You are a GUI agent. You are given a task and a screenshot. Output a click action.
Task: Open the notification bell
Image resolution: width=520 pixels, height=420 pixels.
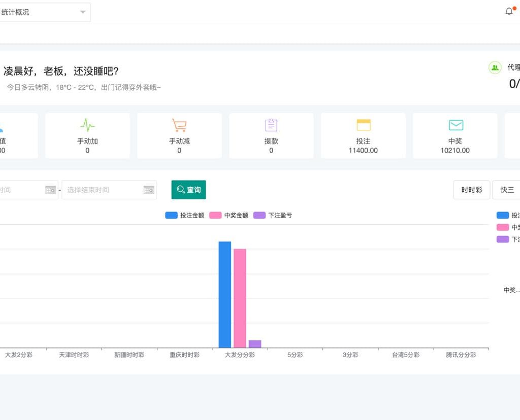[509, 11]
